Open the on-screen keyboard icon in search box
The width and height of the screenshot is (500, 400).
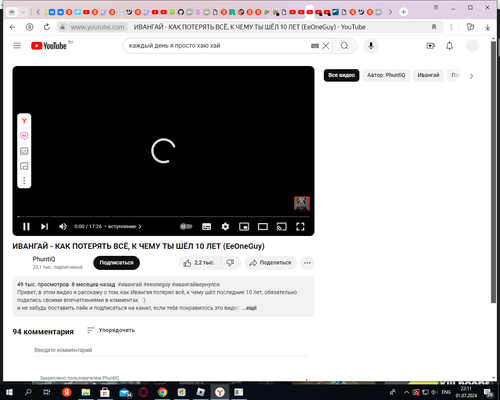click(315, 46)
